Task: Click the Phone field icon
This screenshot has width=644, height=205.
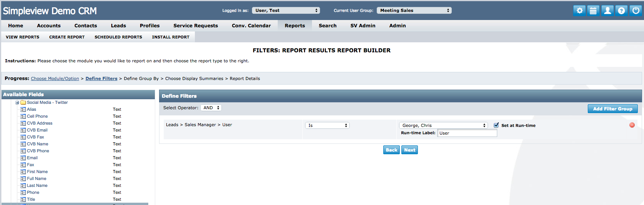Action: coord(23,193)
